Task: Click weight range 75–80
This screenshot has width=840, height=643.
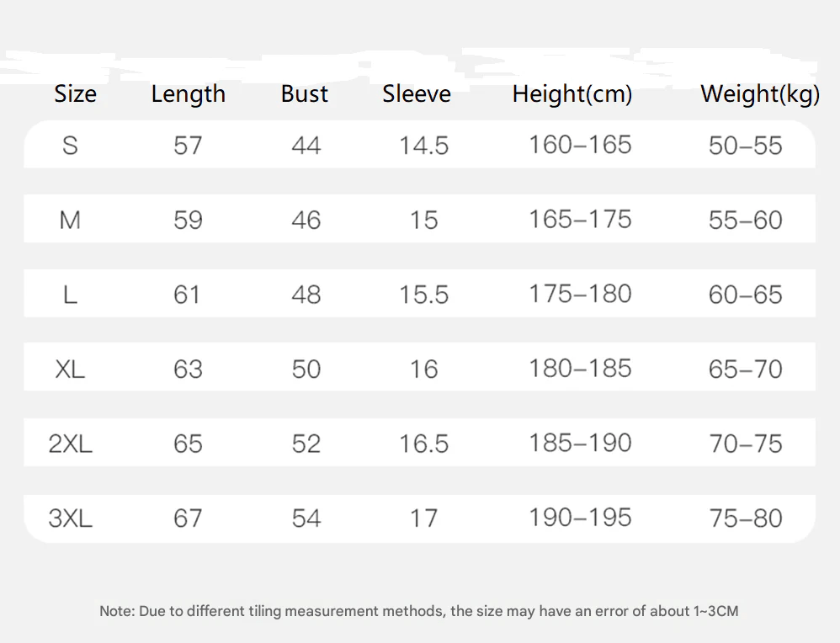Action: pos(746,518)
